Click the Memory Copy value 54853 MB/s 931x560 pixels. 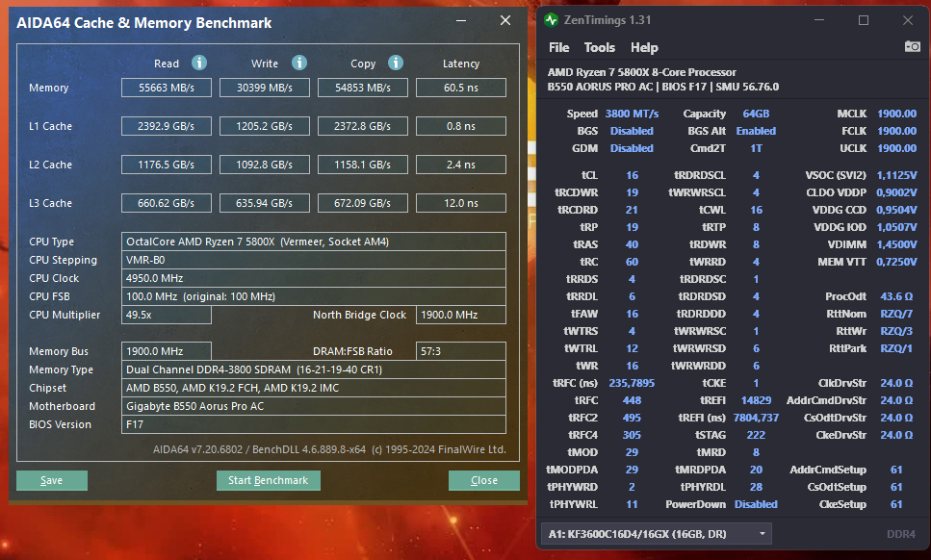click(x=363, y=88)
